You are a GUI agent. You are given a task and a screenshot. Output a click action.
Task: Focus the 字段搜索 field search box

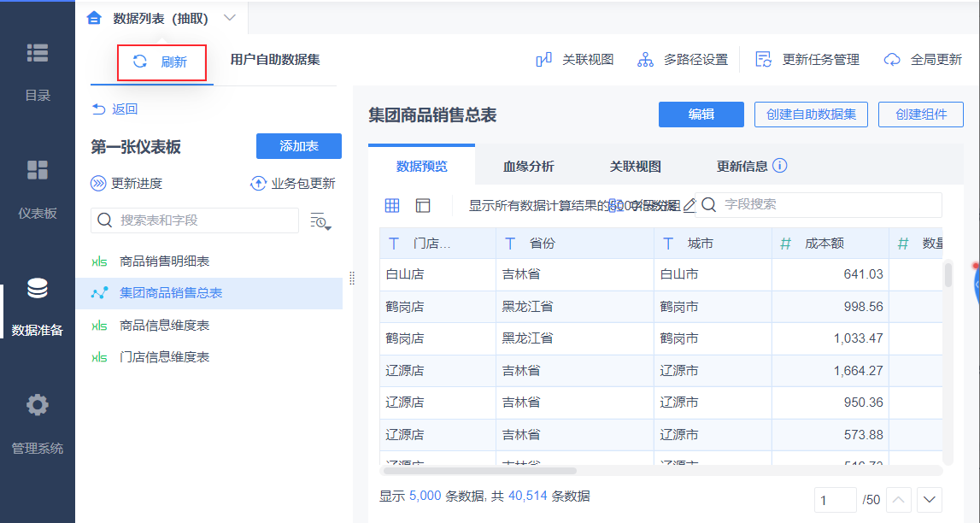819,205
